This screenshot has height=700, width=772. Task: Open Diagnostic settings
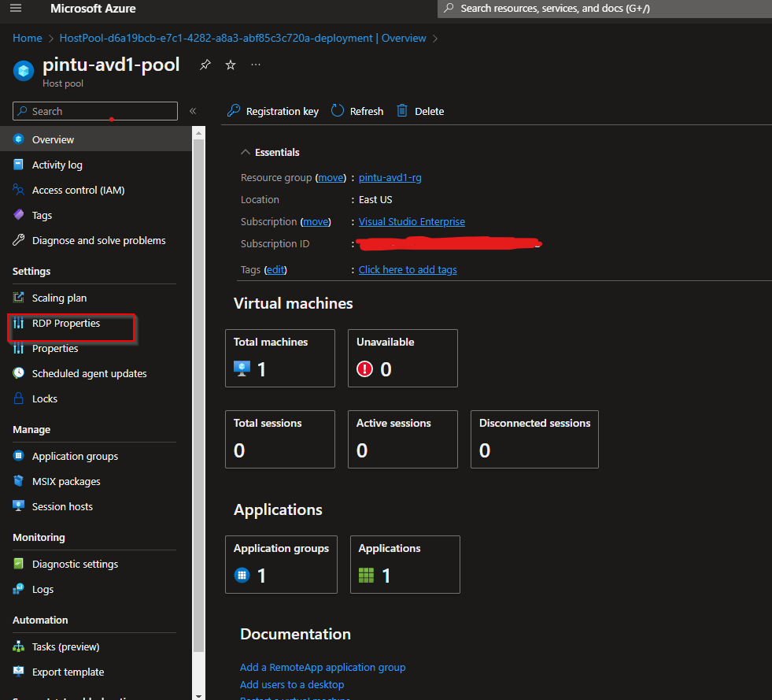click(x=95, y=564)
